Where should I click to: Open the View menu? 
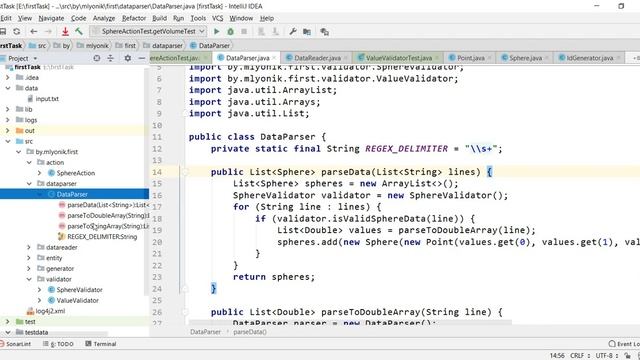point(25,18)
